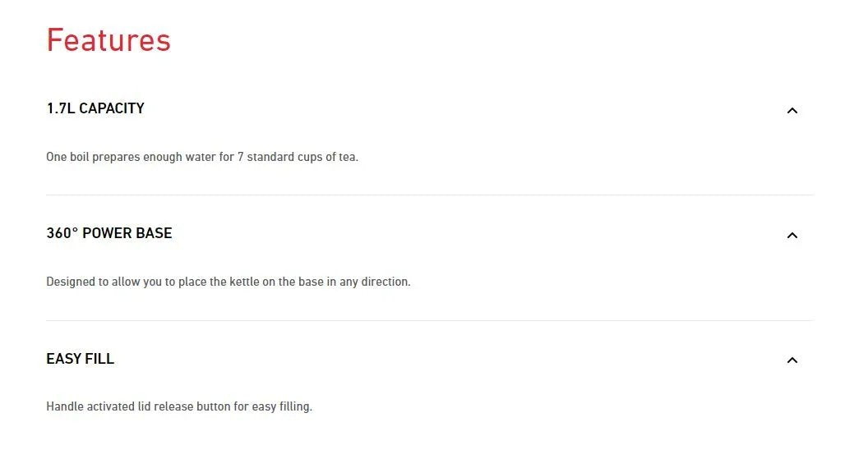Click the EASY FILL accordion heading
Screen dimensions: 868x459
81,359
